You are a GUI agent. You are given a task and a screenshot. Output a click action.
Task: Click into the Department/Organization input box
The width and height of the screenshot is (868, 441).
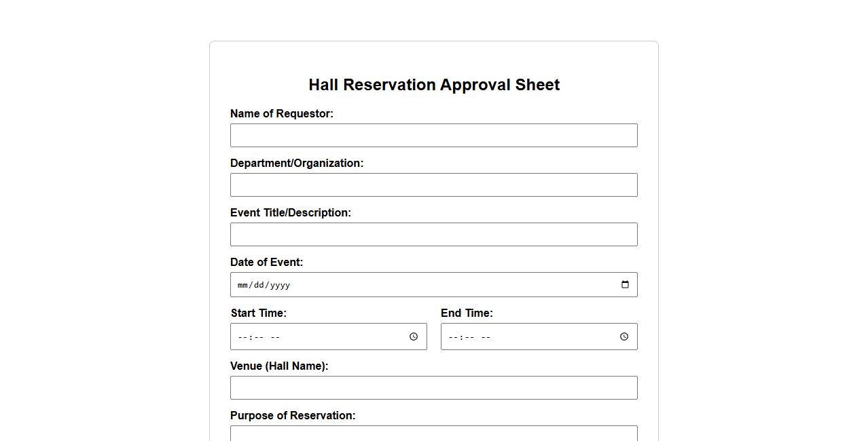pos(433,185)
